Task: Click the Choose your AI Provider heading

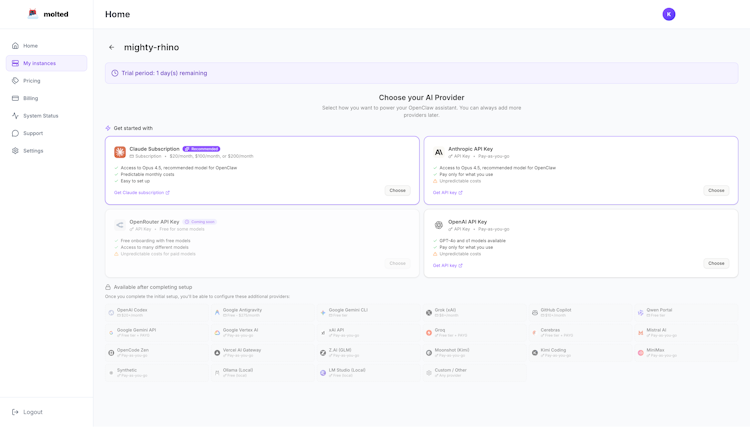Action: coord(421,98)
